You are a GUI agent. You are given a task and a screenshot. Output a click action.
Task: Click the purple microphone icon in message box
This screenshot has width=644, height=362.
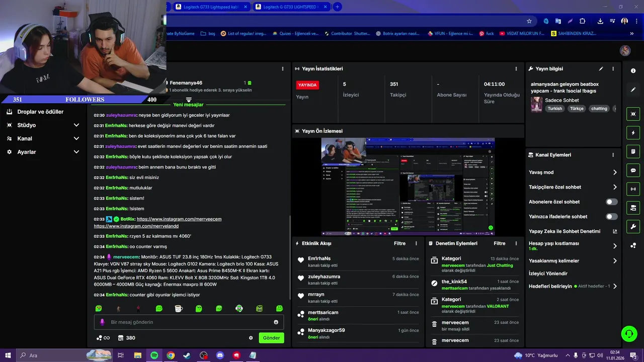[102, 322]
